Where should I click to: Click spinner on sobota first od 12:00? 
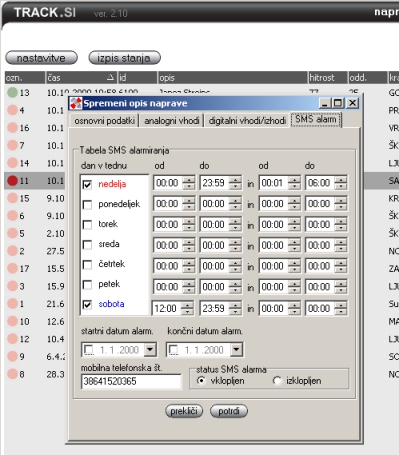click(187, 308)
